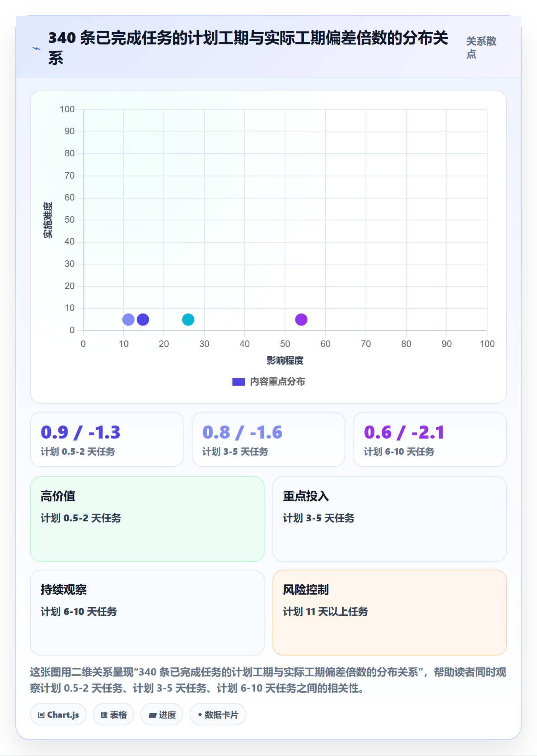The width and height of the screenshot is (537, 756).
Task: Open the 0.9 / -1.3 stat card
Action: point(107,439)
